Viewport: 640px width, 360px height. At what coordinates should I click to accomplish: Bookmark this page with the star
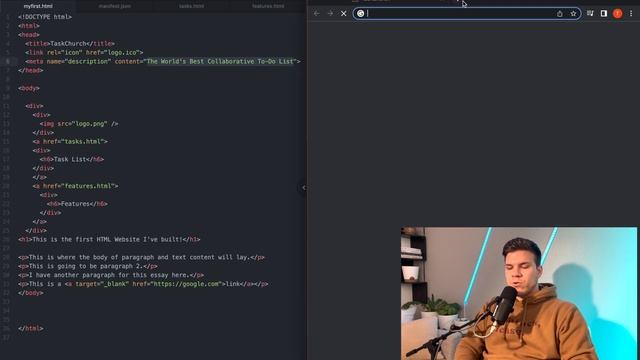click(x=573, y=13)
